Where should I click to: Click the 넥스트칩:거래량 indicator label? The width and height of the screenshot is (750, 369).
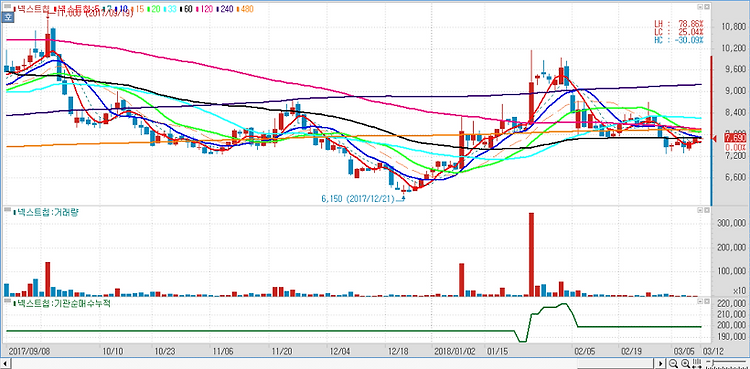[x=46, y=211]
